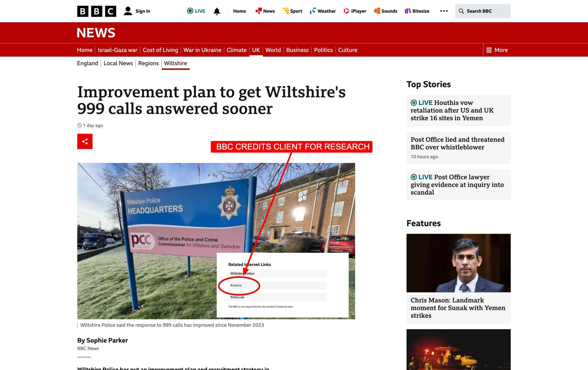Open the Sign in account icon
The height and width of the screenshot is (370, 588).
(x=128, y=11)
